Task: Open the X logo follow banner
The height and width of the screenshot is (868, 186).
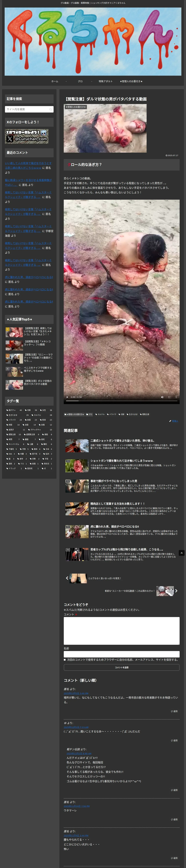Action: tap(27, 136)
